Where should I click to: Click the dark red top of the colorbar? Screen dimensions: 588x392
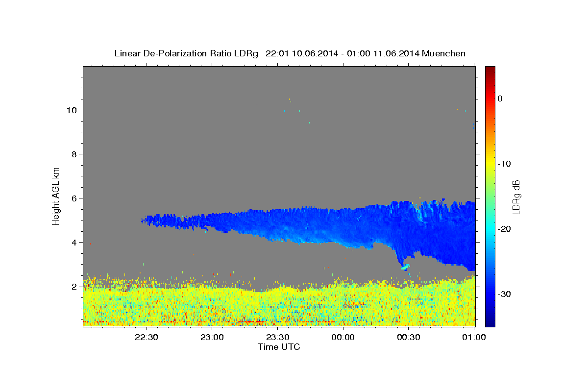pyautogui.click(x=490, y=71)
